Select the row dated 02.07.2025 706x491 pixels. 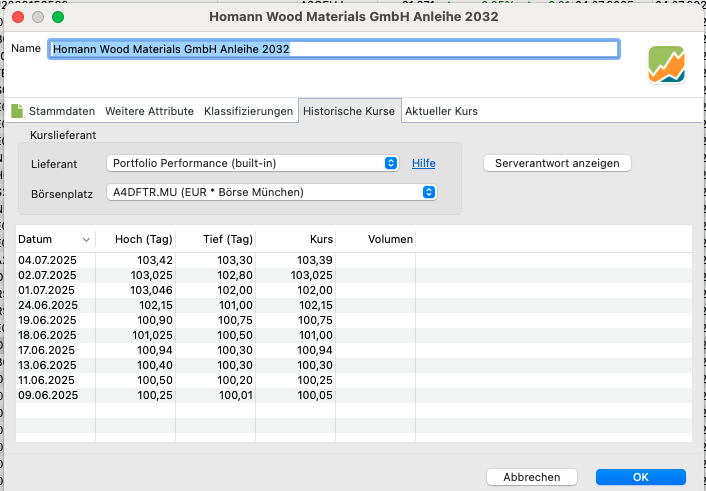tap(353, 275)
